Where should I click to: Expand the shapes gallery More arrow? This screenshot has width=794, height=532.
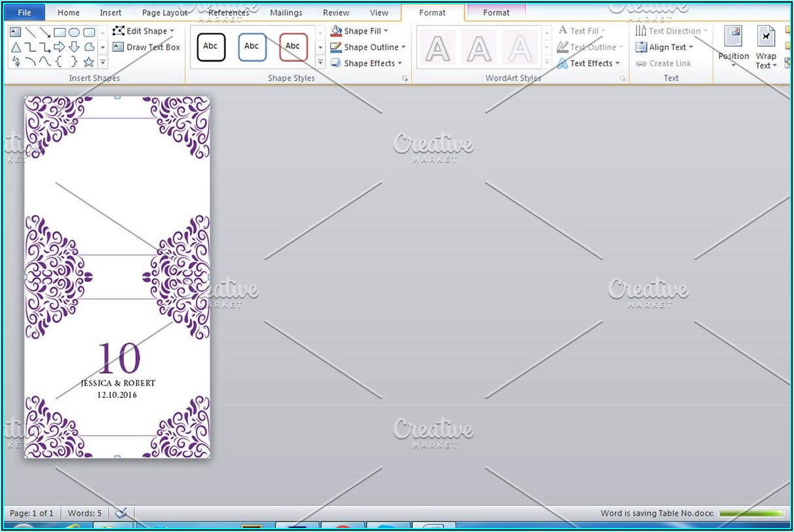click(103, 63)
